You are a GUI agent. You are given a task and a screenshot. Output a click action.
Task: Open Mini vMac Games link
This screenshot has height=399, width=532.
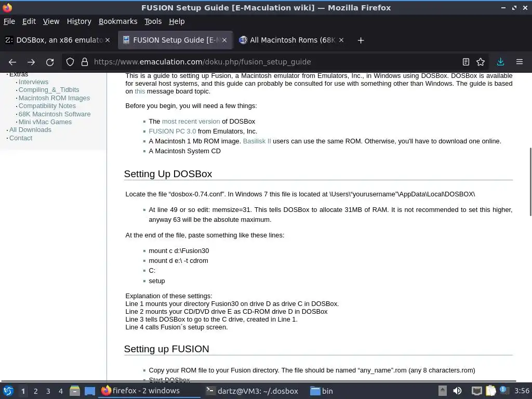[45, 122]
